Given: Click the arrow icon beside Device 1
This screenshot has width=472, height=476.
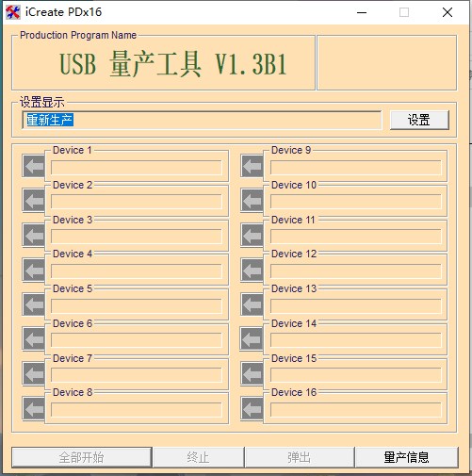Looking at the screenshot, I should point(34,166).
